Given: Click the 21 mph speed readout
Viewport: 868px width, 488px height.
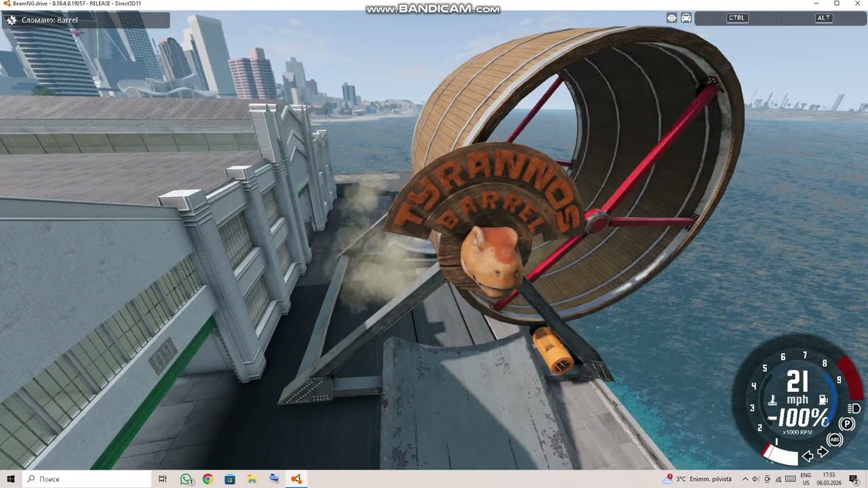Looking at the screenshot, I should pos(797,388).
